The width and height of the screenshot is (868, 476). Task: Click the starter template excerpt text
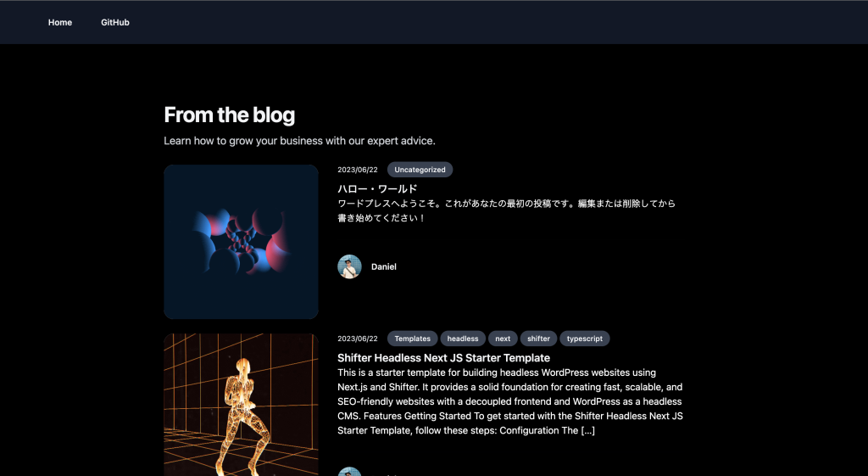510,401
